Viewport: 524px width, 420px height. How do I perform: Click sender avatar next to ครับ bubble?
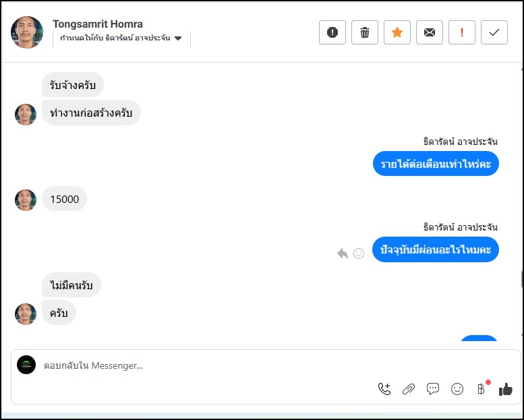click(x=26, y=314)
